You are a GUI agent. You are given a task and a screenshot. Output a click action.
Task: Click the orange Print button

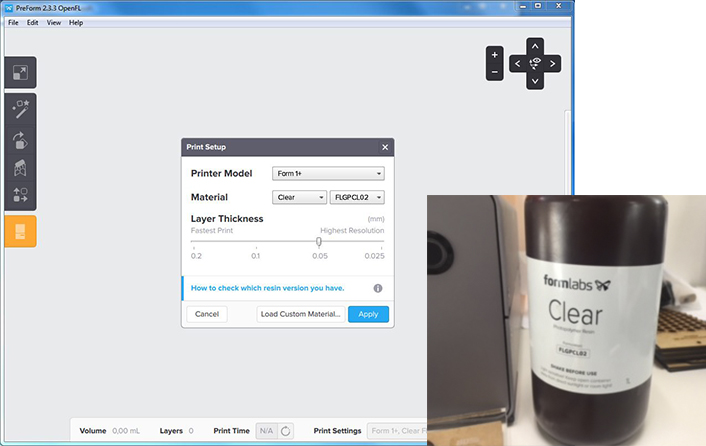[20, 231]
